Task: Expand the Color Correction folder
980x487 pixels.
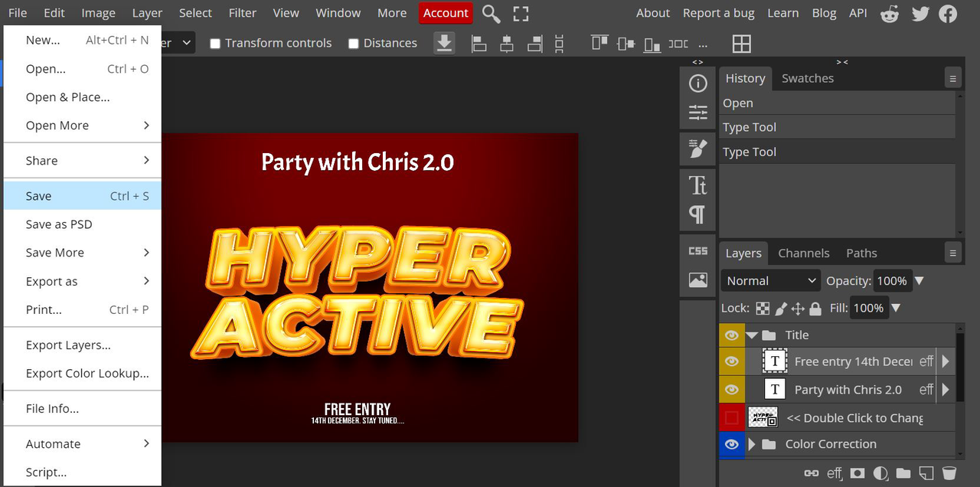Action: point(752,444)
